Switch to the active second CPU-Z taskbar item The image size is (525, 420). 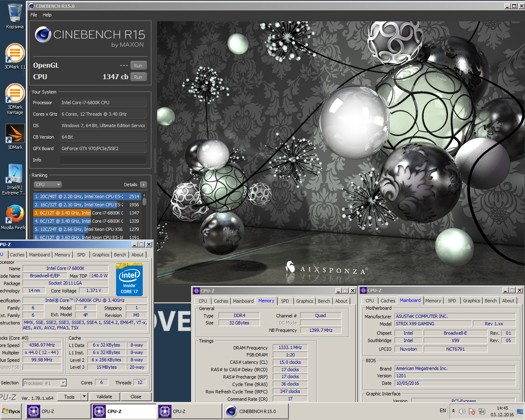tap(123, 411)
